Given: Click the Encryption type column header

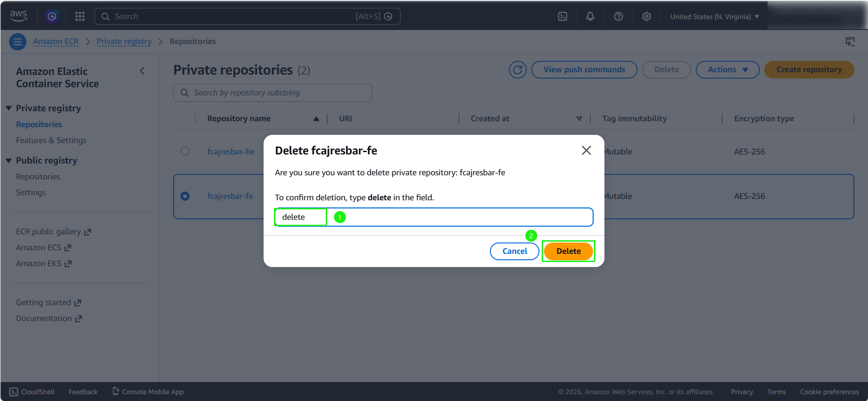Looking at the screenshot, I should pos(764,119).
